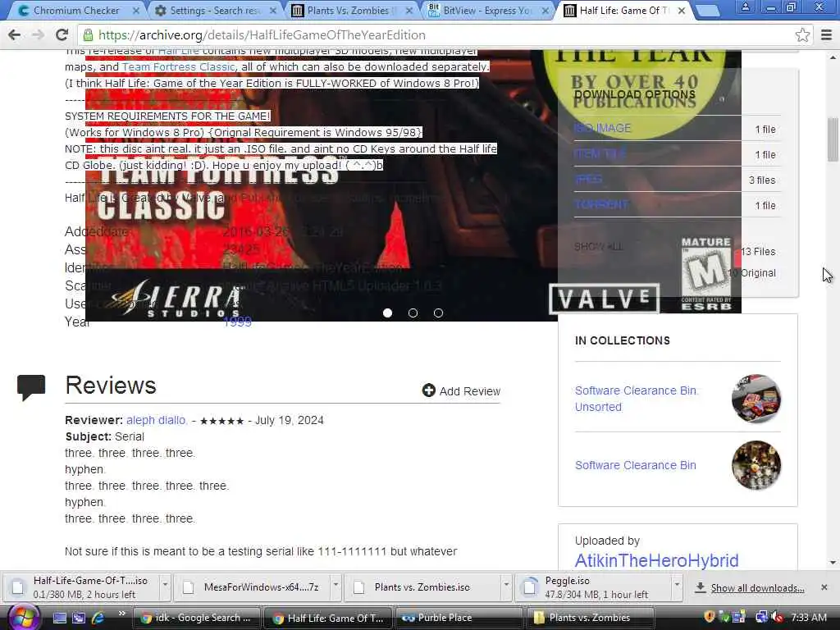Image resolution: width=840 pixels, height=630 pixels.
Task: Open the Software Clearance Bin Unsorted link
Action: point(636,399)
